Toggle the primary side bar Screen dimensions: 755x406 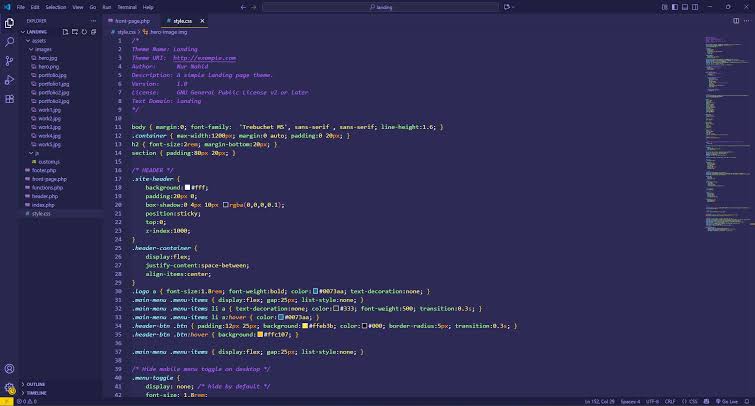click(675, 7)
